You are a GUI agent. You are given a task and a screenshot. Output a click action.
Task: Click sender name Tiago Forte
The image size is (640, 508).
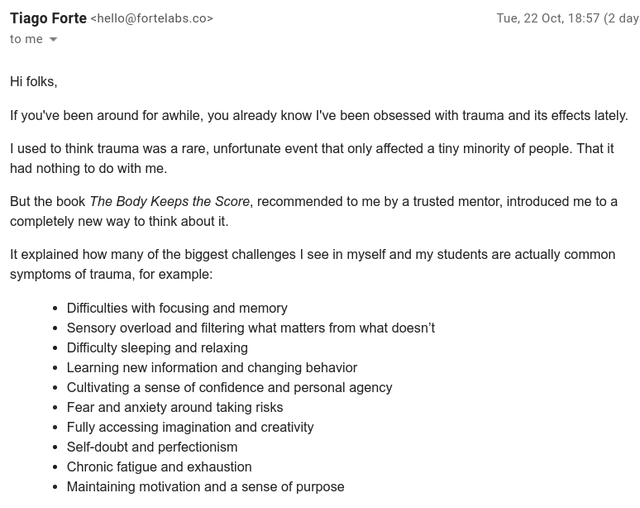point(48,18)
